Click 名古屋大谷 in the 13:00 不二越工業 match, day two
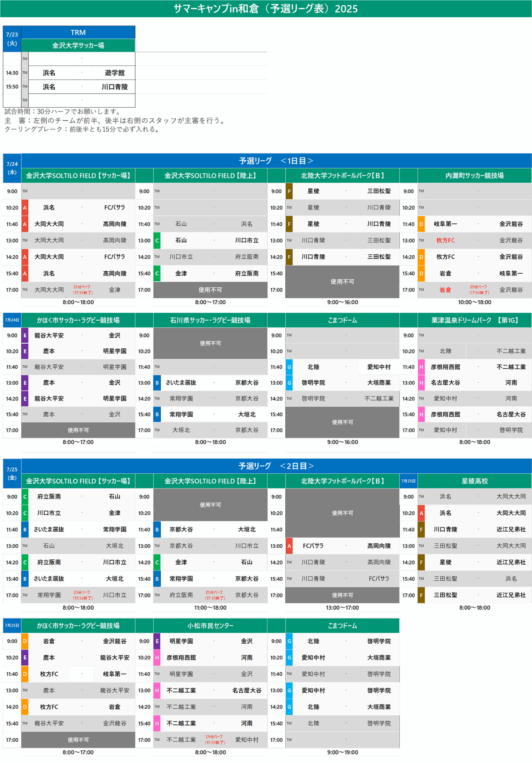The height and width of the screenshot is (763, 532). 247,690
